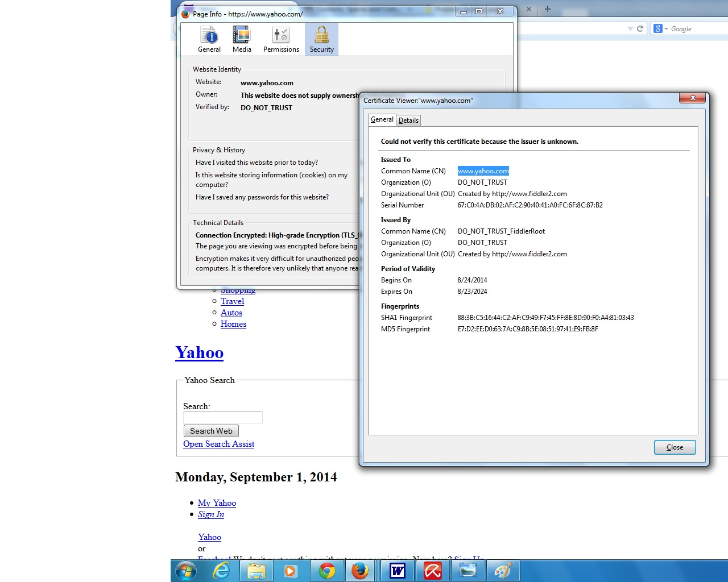Image resolution: width=728 pixels, height=582 pixels.
Task: Open the Media section in Page Info
Action: [242, 39]
